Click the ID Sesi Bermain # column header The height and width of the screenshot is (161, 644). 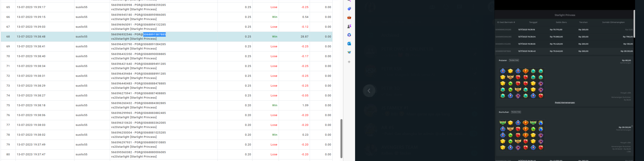point(506,22)
